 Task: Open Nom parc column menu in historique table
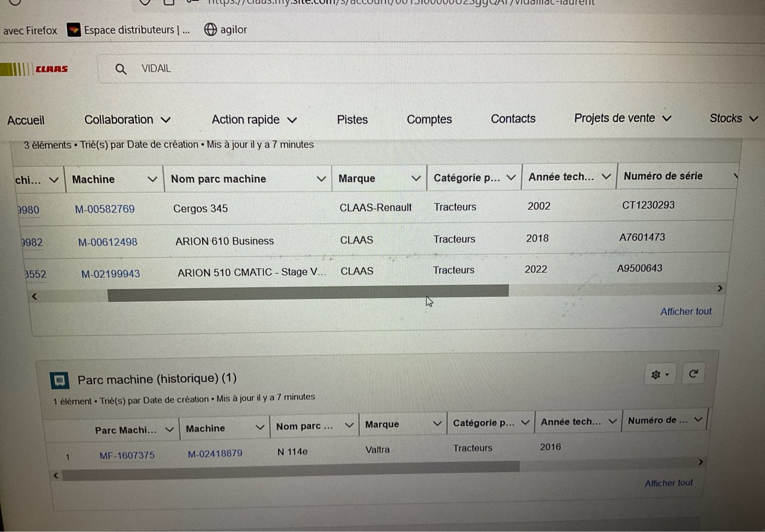coord(349,426)
